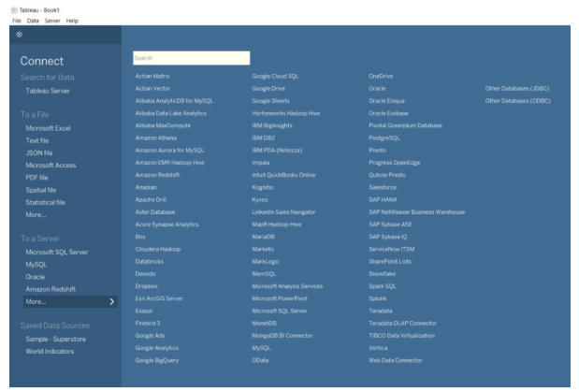Select the IBM DB2 connector
The image size is (579, 392).
pyautogui.click(x=263, y=138)
